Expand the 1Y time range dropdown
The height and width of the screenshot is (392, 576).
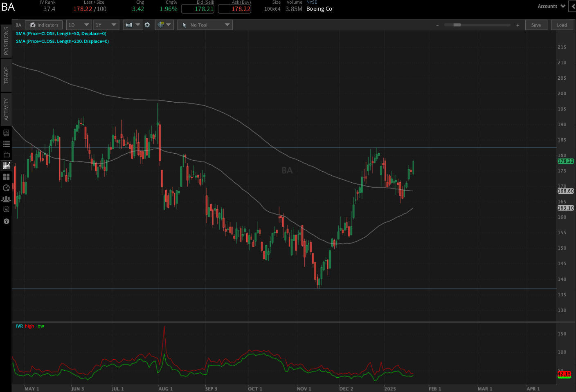[106, 25]
